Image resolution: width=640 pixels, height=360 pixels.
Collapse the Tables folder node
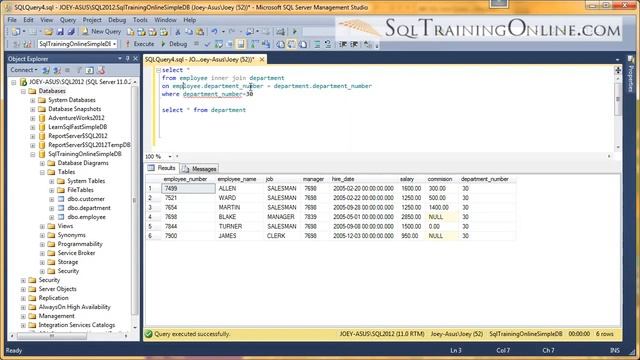[42, 172]
